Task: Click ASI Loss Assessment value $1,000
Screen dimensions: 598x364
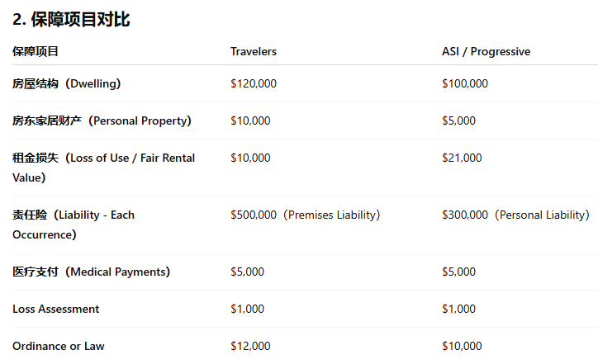Action: (458, 309)
